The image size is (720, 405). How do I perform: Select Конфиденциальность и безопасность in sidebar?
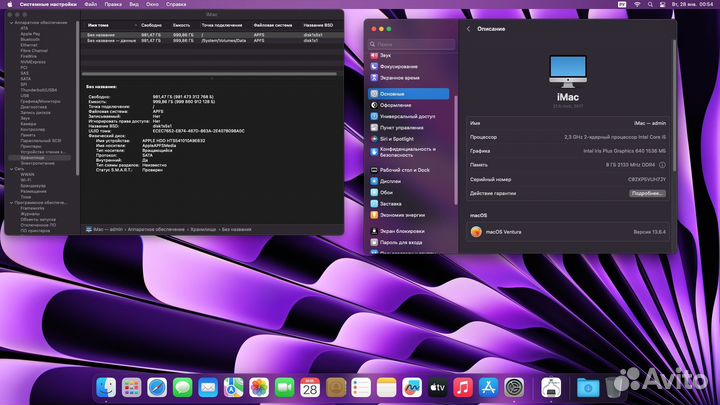point(409,152)
